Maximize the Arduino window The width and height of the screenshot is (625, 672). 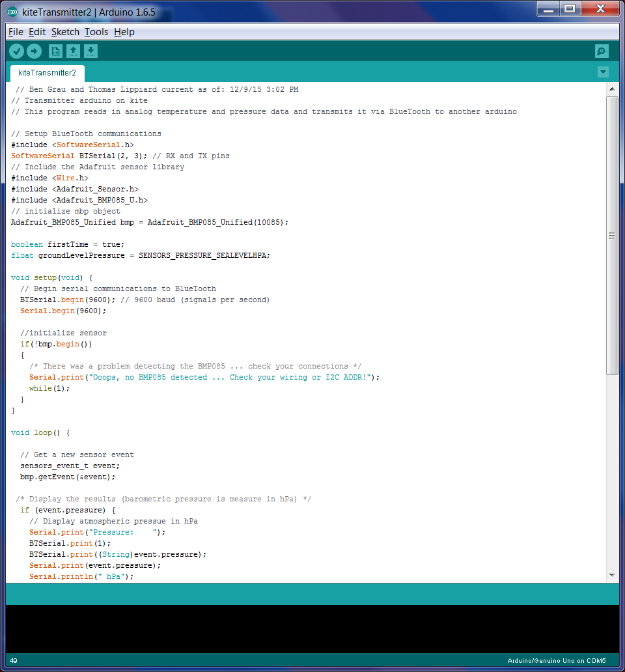(x=570, y=9)
